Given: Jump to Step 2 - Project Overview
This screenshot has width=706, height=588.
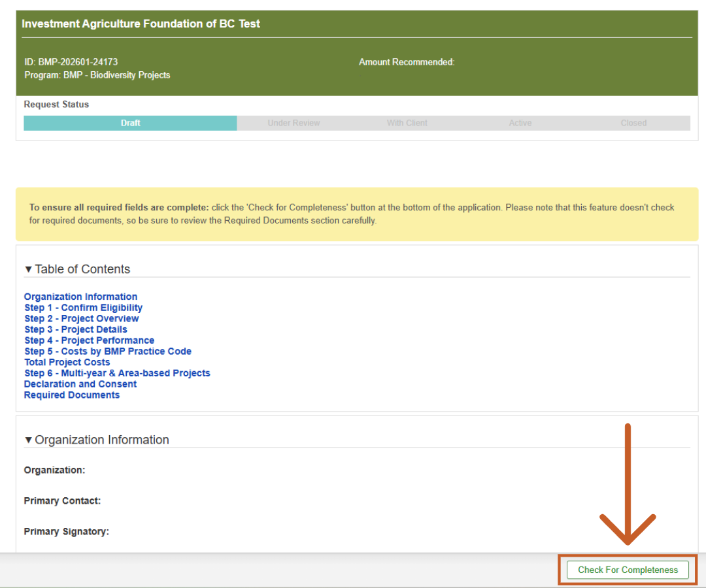Looking at the screenshot, I should coord(82,319).
